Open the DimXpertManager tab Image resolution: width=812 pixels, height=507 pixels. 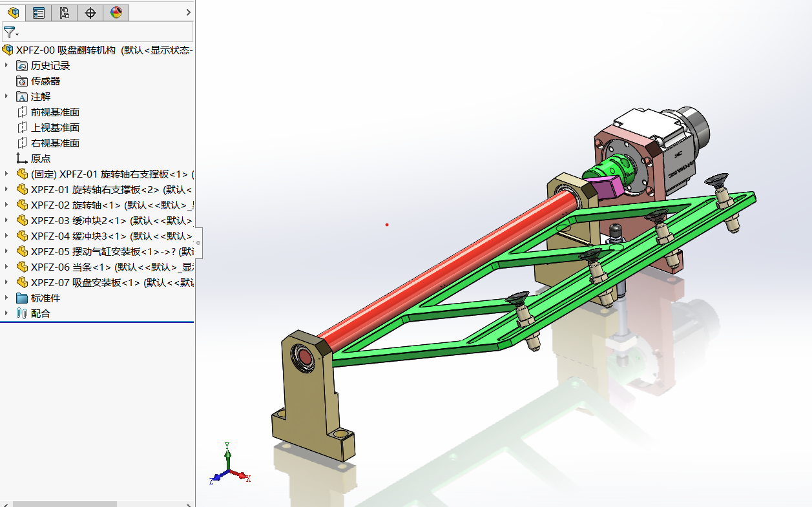coord(90,12)
